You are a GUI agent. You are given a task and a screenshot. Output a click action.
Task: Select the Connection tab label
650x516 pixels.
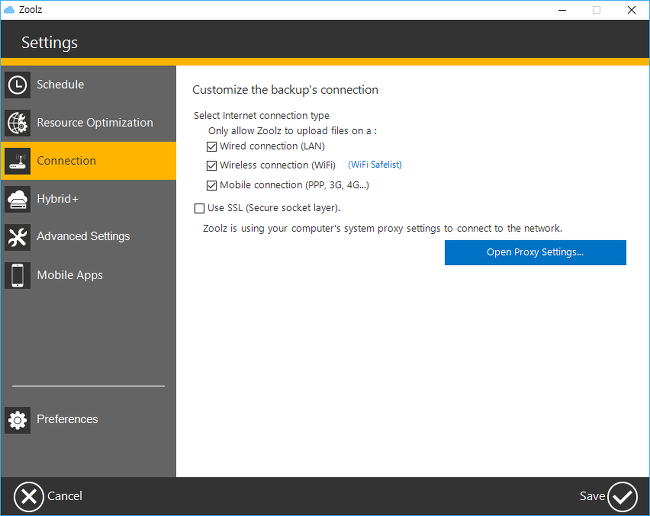click(x=66, y=161)
